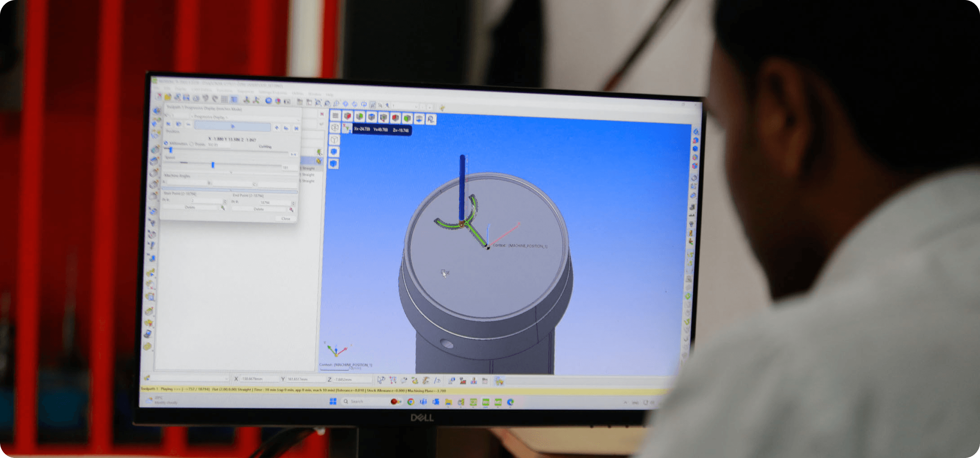Click the End Point spinner arrows
The image size is (980, 458).
coord(293,203)
